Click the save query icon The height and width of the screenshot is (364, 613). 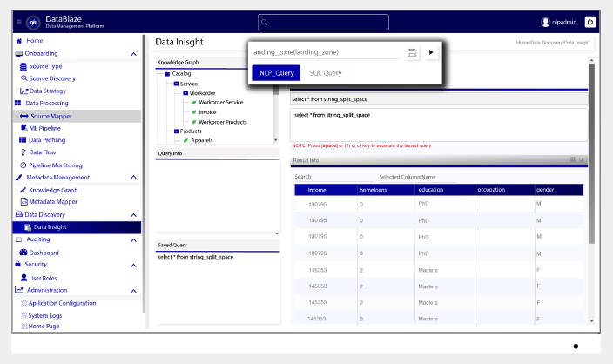[x=412, y=52]
